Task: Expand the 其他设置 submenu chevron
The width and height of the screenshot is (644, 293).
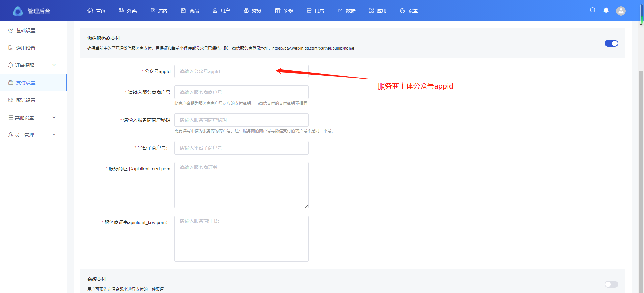Action: pos(54,117)
